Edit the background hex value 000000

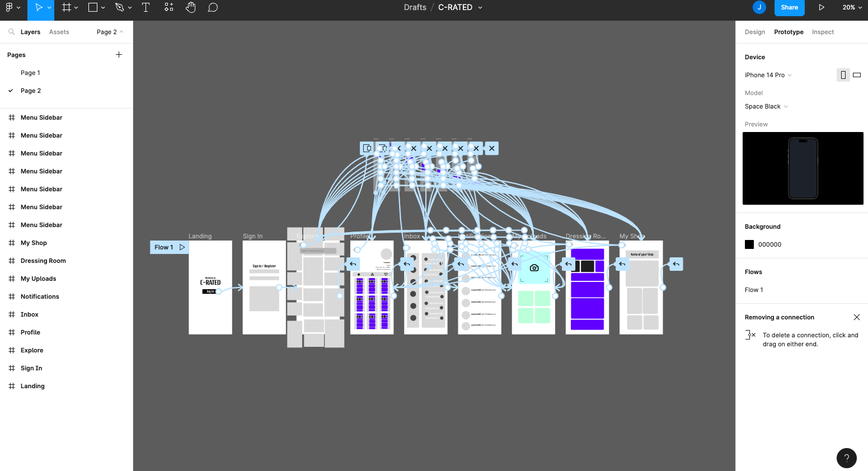[x=770, y=244]
